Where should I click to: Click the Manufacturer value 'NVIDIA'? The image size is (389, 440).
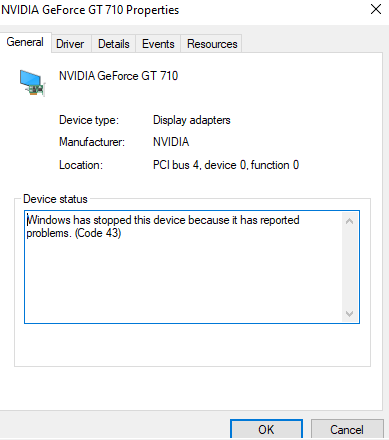pos(171,142)
